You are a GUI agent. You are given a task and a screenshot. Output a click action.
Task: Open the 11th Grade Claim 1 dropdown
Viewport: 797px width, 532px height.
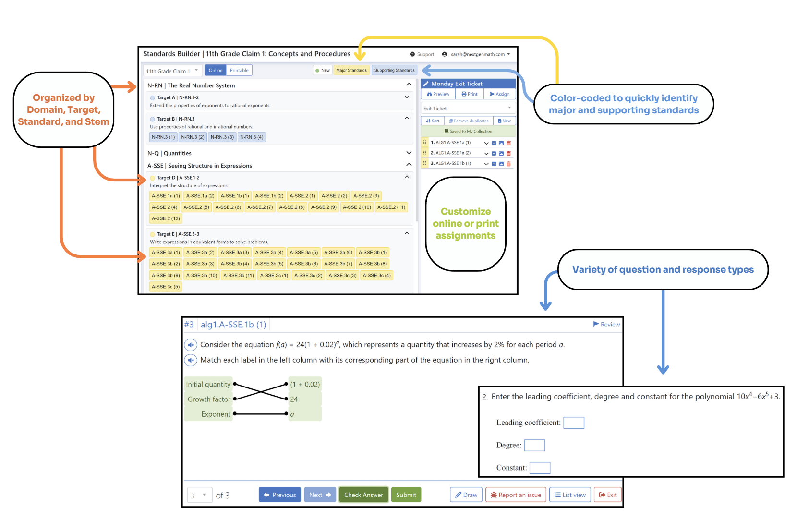tap(172, 71)
